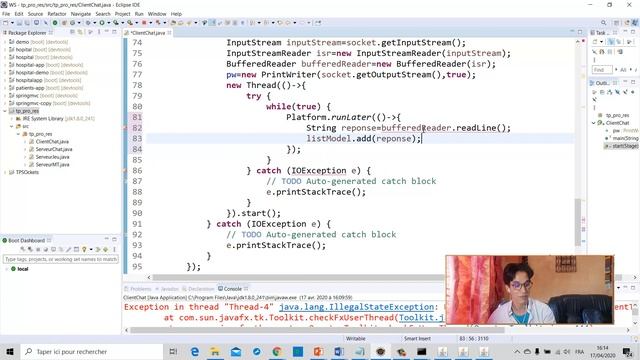Click the Open Perspective icon at top right
The image size is (640, 360).
pyautogui.click(x=616, y=23)
